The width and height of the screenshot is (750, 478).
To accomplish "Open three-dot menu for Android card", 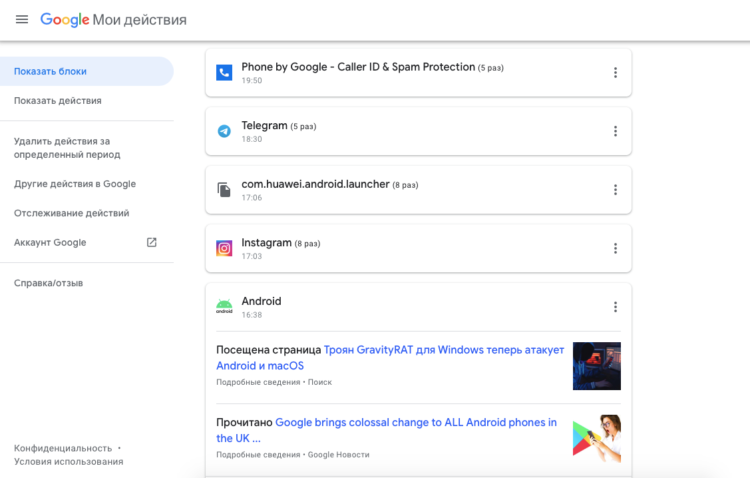I will pos(615,307).
